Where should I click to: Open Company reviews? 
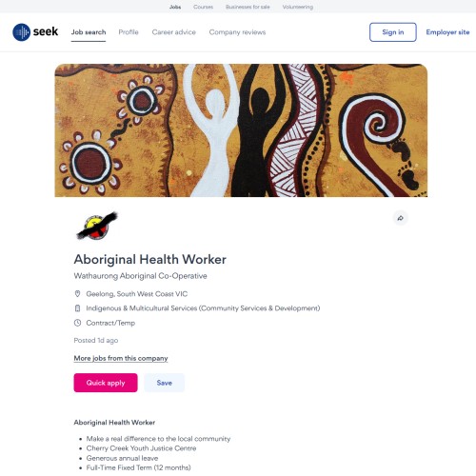click(x=237, y=32)
